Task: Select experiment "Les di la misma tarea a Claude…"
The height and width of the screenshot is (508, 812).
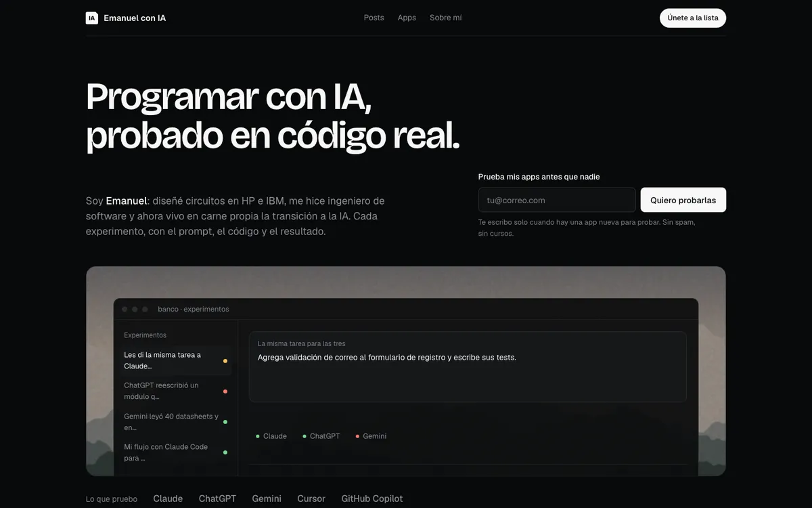Action: (x=176, y=360)
